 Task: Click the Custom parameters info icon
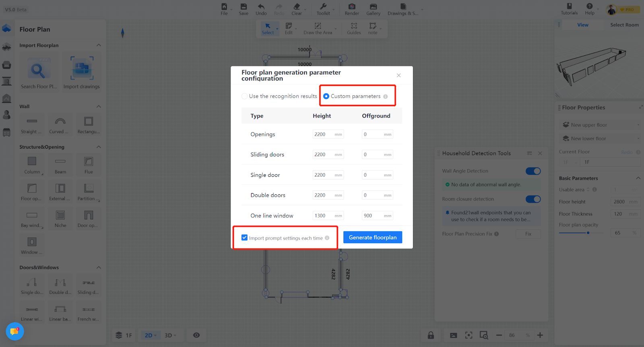[386, 97]
